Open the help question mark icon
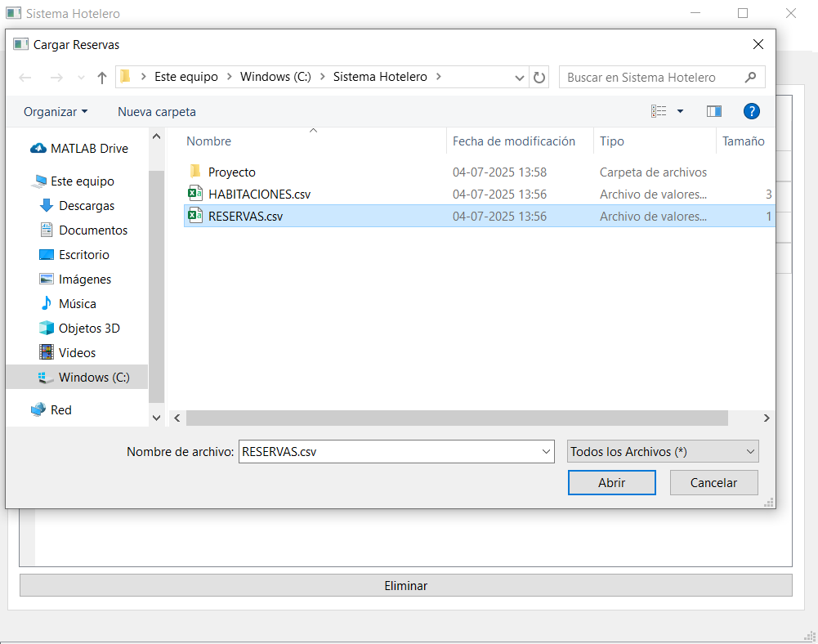818x644 pixels. (x=751, y=111)
